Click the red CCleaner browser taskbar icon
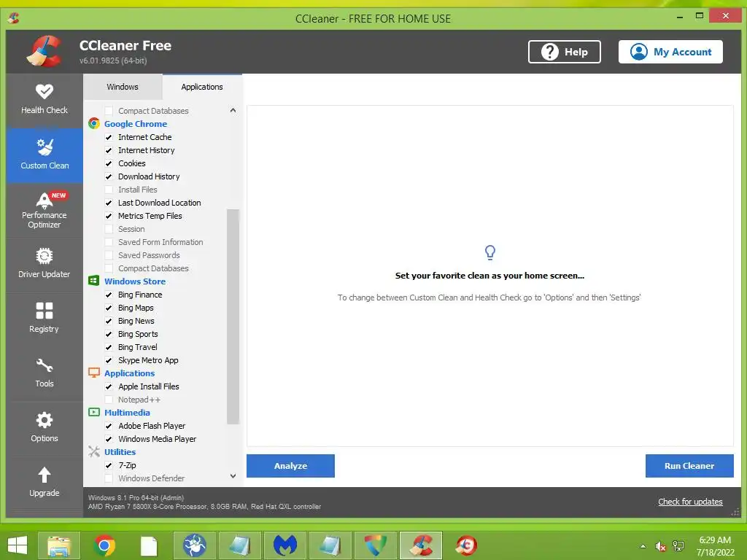Image resolution: width=747 pixels, height=560 pixels. (x=466, y=545)
